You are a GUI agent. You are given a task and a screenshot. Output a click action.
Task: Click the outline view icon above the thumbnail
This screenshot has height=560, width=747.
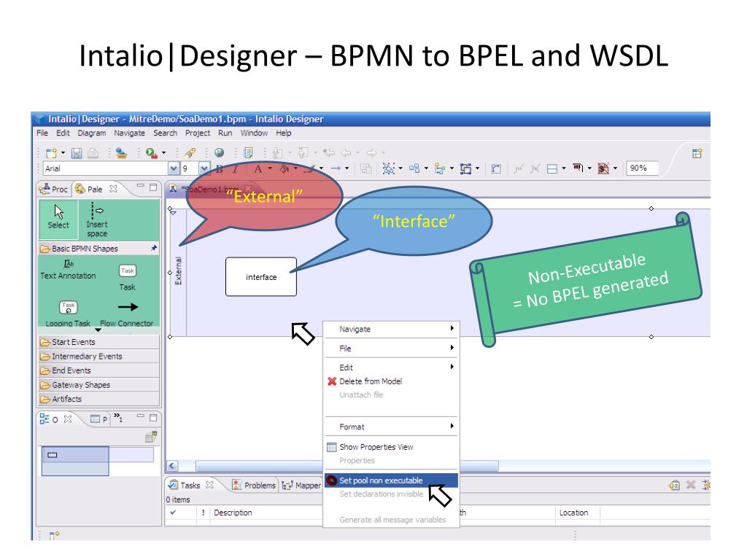click(x=151, y=437)
